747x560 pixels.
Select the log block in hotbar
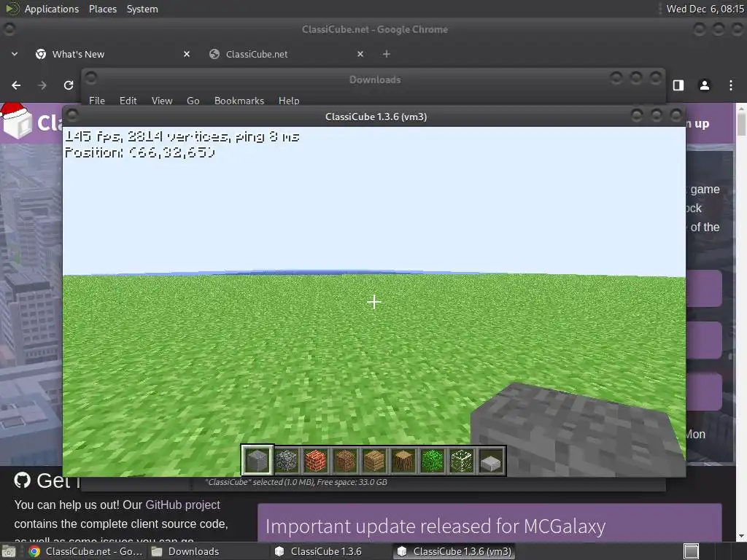403,461
